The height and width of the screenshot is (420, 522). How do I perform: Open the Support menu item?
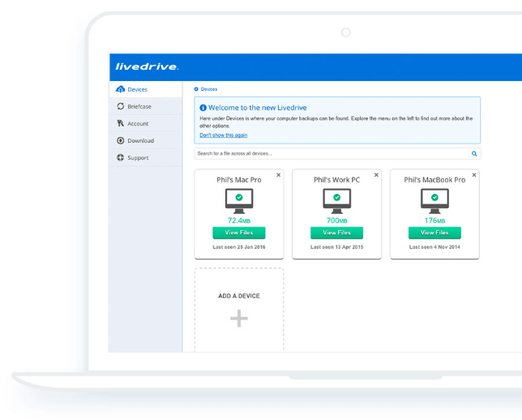point(146,158)
